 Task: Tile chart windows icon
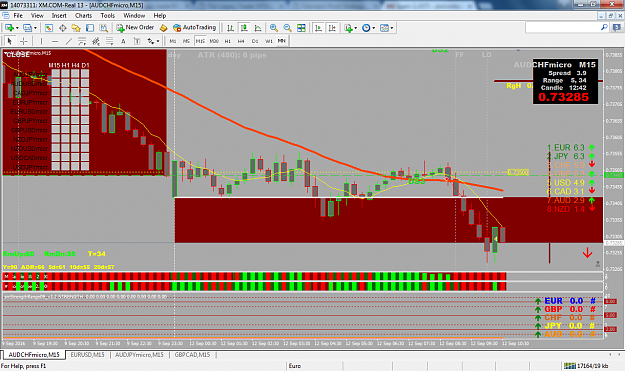301,28
